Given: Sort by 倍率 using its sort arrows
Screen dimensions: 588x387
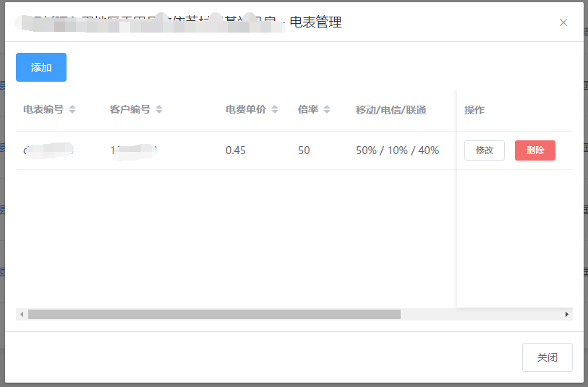Looking at the screenshot, I should coord(327,110).
